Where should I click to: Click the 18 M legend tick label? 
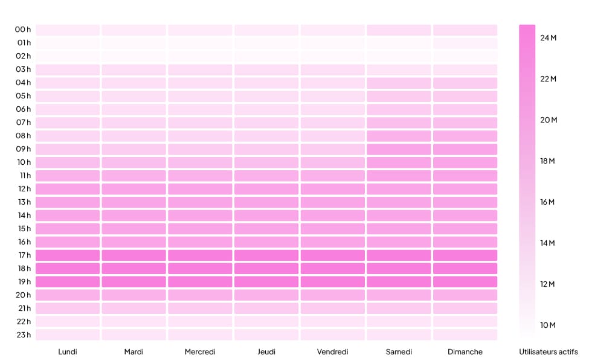pos(548,161)
